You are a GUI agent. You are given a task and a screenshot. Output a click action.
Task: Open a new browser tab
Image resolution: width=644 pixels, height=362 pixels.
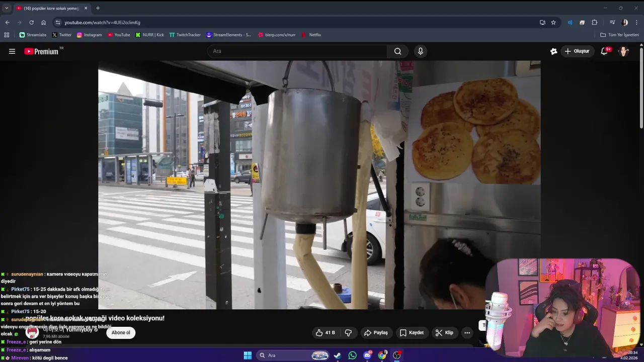pyautogui.click(x=98, y=8)
